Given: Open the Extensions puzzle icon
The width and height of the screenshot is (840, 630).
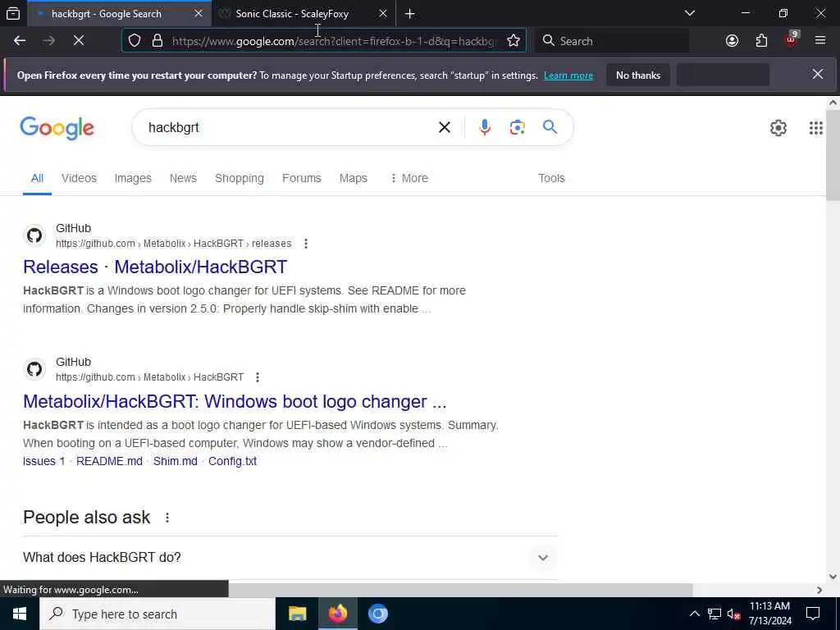Looking at the screenshot, I should pyautogui.click(x=761, y=41).
